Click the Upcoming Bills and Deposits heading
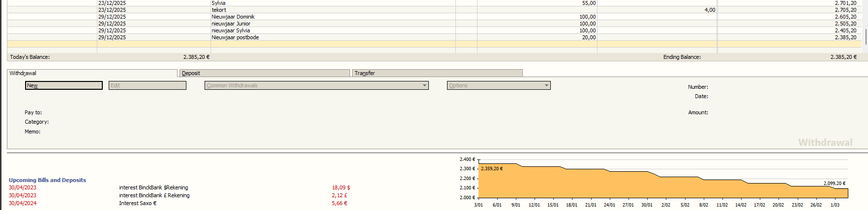The width and height of the screenshot is (868, 210). pos(47,180)
